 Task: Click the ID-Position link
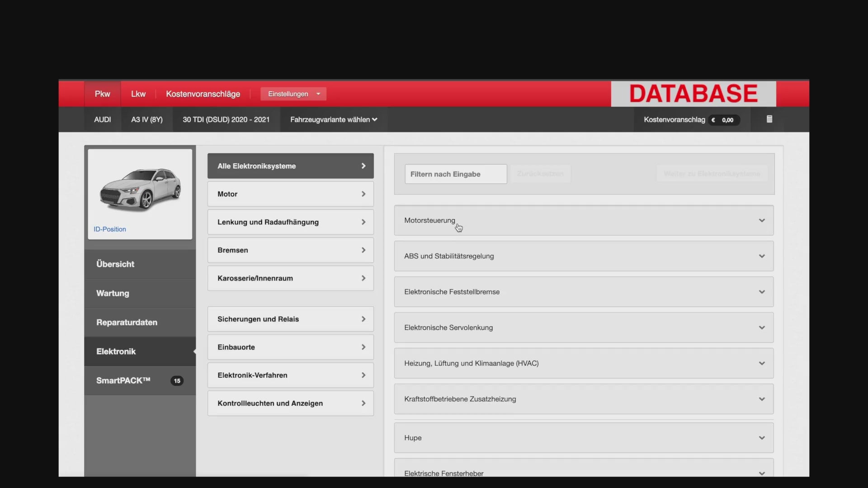click(110, 230)
